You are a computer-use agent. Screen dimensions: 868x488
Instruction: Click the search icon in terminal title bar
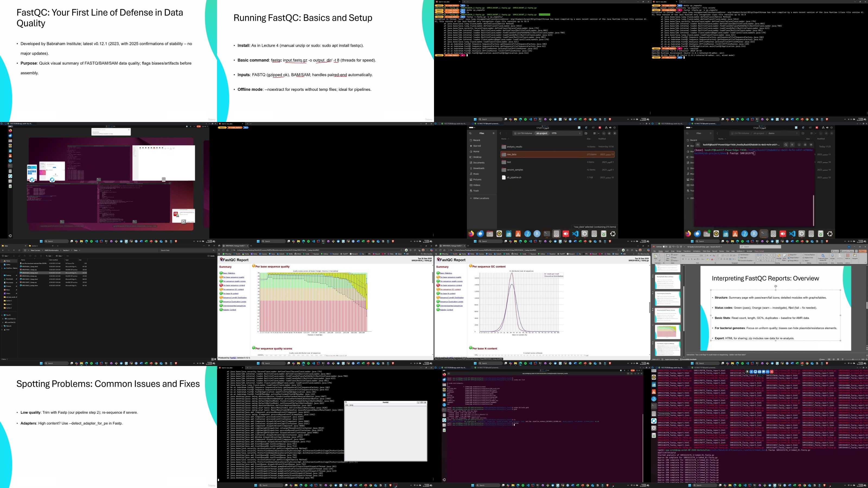(x=786, y=145)
